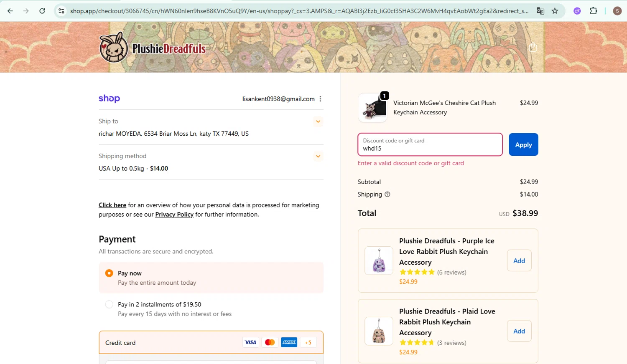Click the Purple Ice Love Rabbit title
627x364 pixels.
(447, 252)
